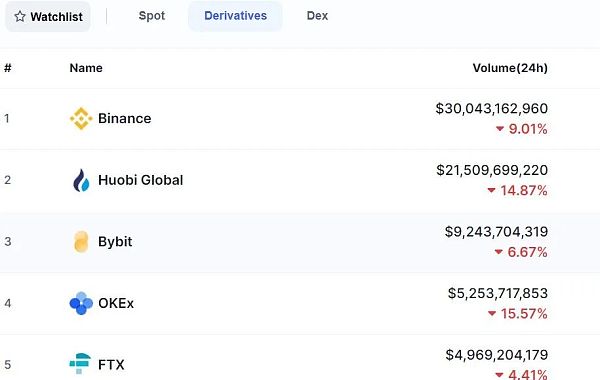The image size is (600, 380).
Task: Sort by the # rank column header
Action: pos(8,68)
